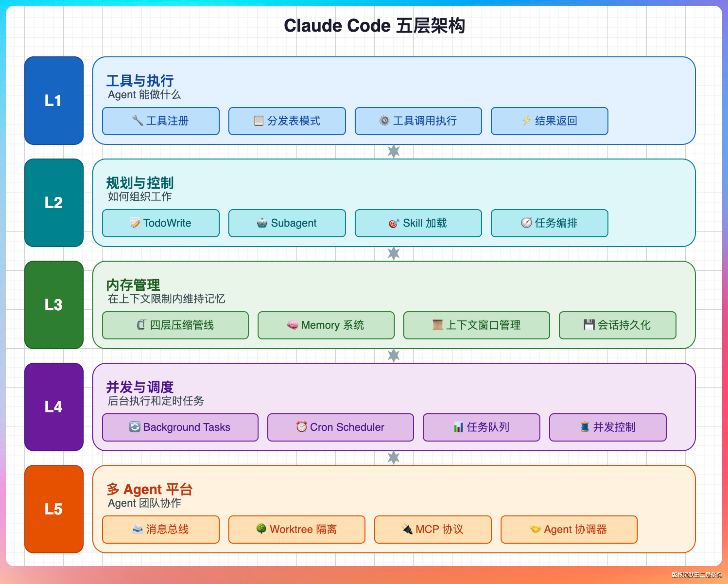Select the subtitle "Agent 团队协作"

[x=145, y=503]
